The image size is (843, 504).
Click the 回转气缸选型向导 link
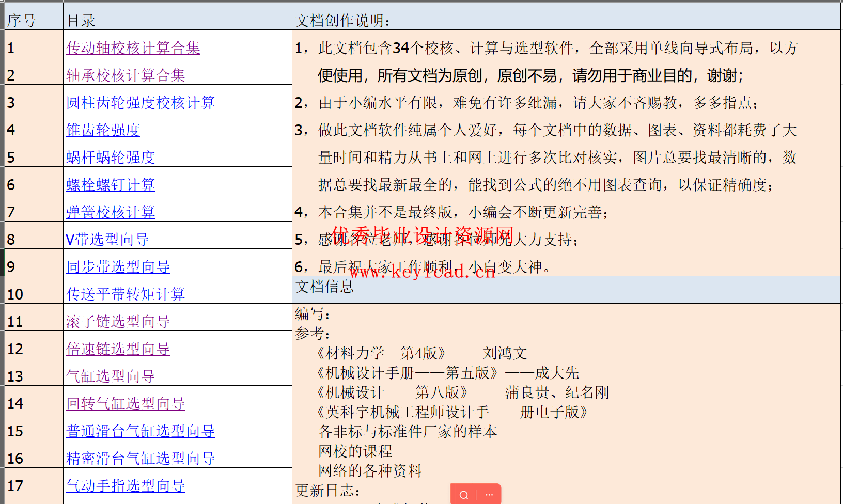pos(126,404)
